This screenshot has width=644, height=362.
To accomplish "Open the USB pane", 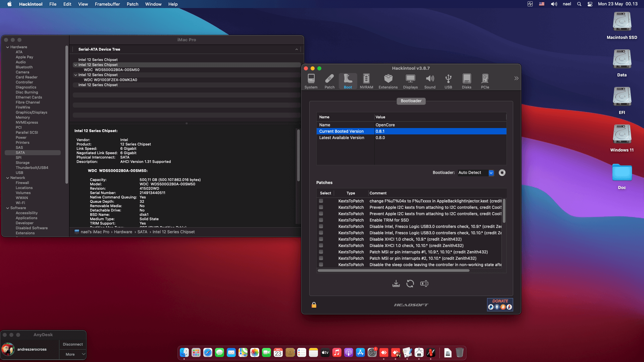I will (448, 81).
